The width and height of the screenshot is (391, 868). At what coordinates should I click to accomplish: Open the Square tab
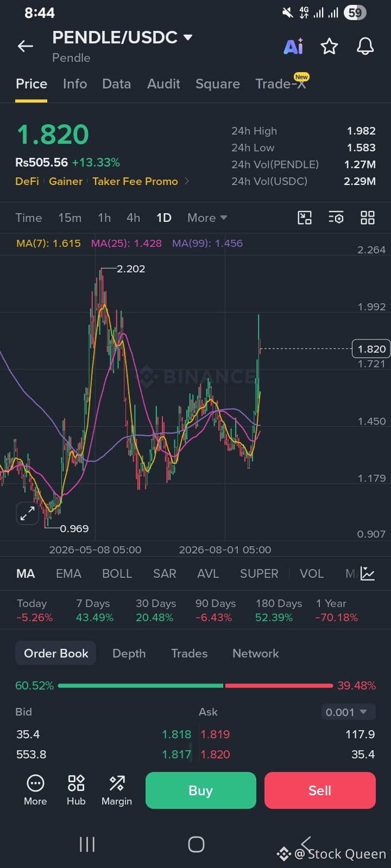point(217,84)
